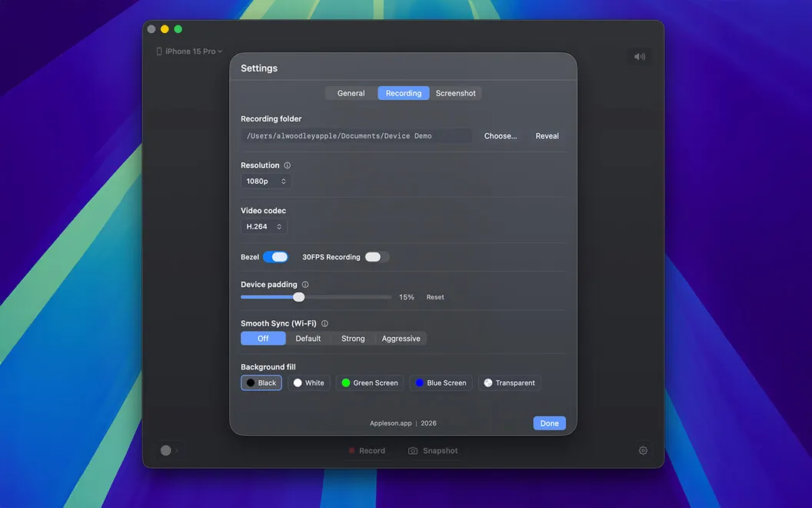Expand the chevron next to gray circle
812x508 pixels.
[x=177, y=450]
